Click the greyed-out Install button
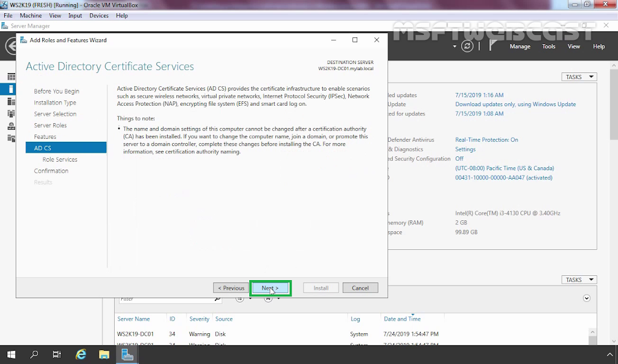This screenshot has height=364, width=618. [321, 288]
